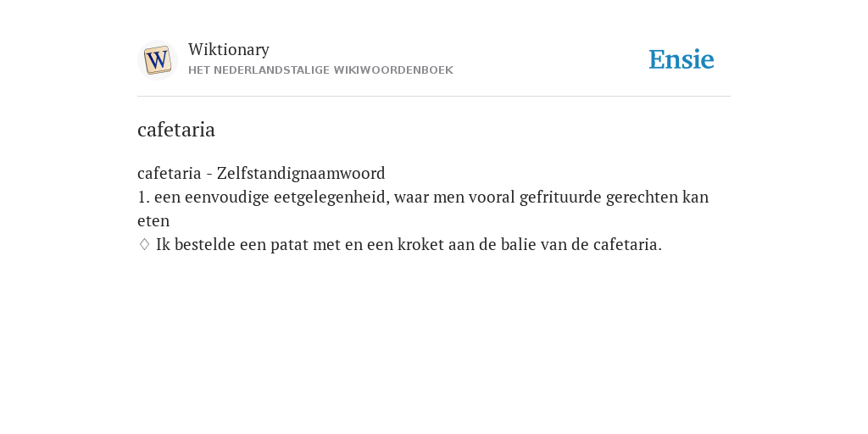Click the diamond bullet before the example

pos(144,244)
